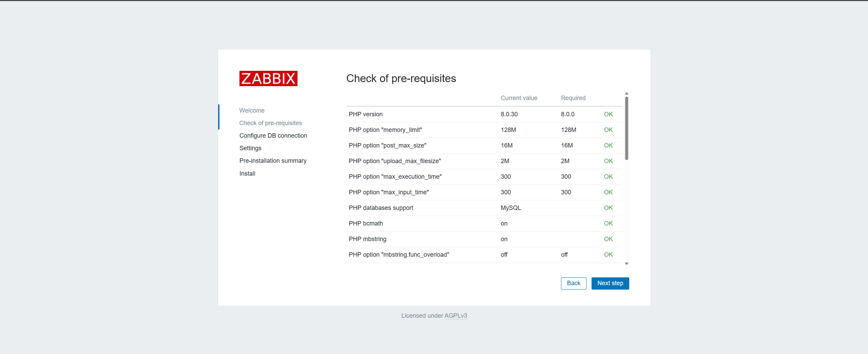Click the Next step button
Image resolution: width=868 pixels, height=354 pixels.
pyautogui.click(x=610, y=283)
